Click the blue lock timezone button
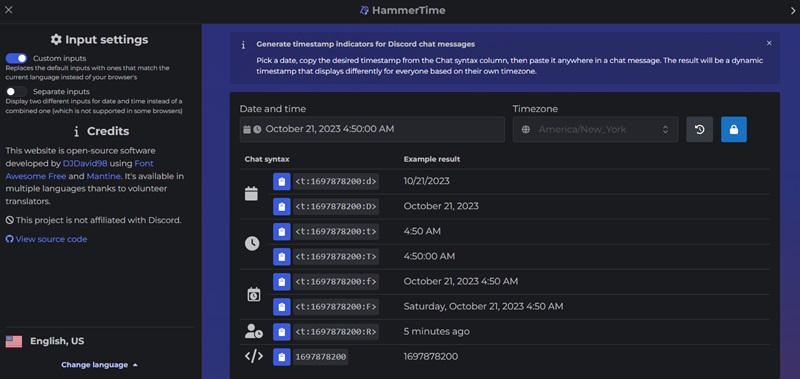Screen dimensions: 800x379 [x=734, y=130]
